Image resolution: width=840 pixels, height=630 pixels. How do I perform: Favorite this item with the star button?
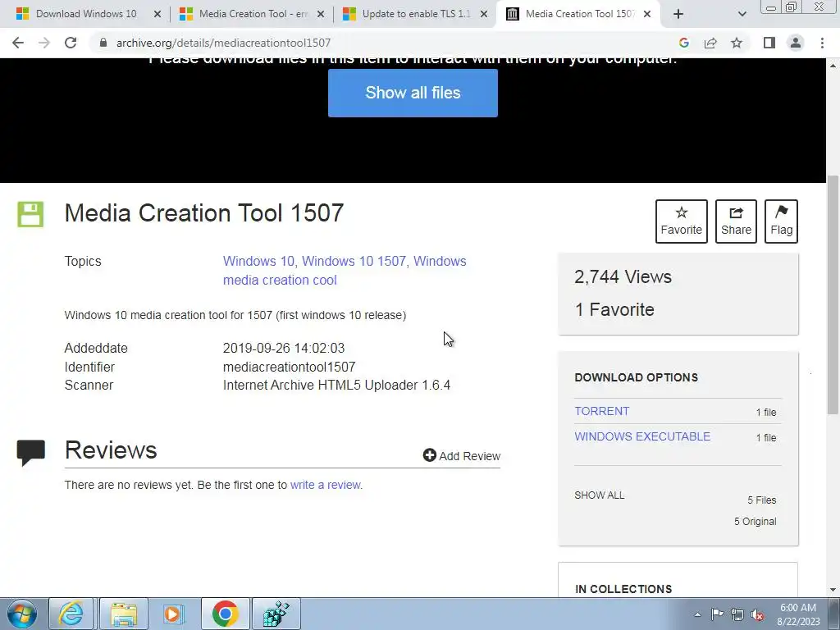point(681,221)
